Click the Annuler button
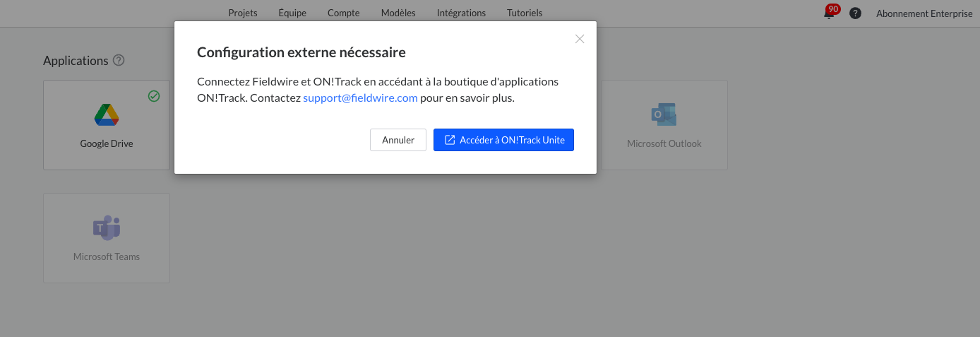980x337 pixels. [x=398, y=140]
